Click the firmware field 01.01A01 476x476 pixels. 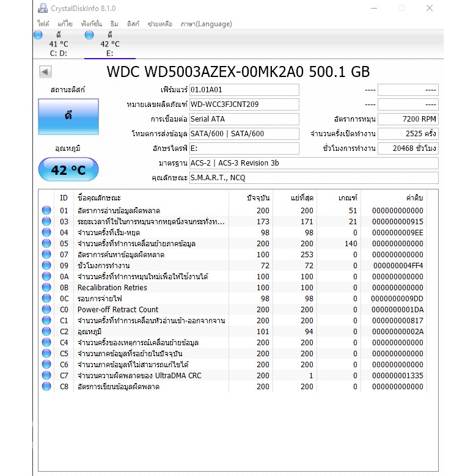[244, 90]
